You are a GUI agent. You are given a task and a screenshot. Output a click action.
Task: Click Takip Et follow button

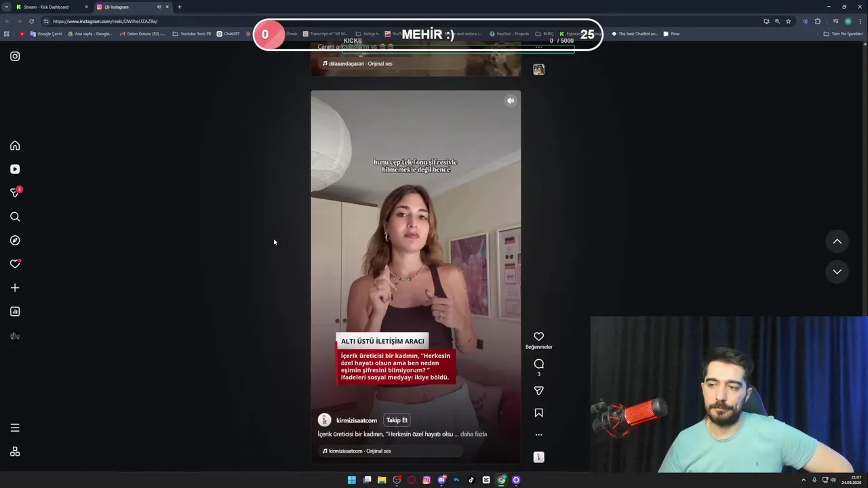click(397, 420)
